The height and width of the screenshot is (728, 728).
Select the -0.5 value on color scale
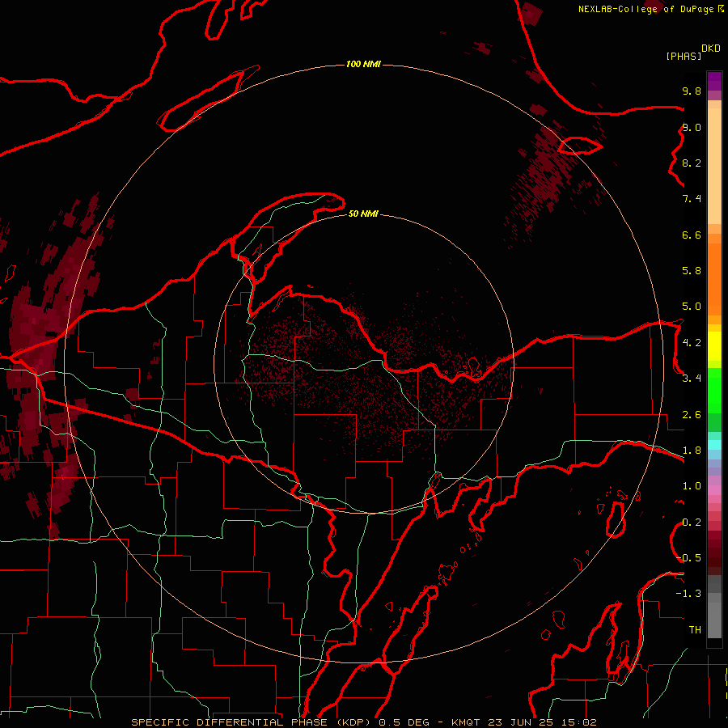(x=688, y=558)
